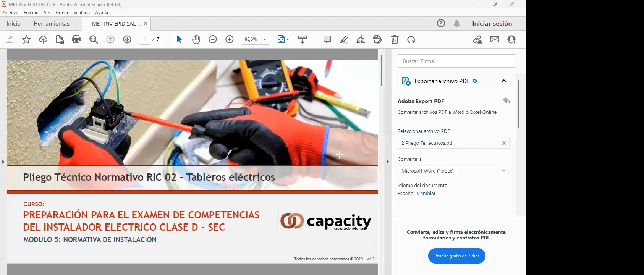Open Convertir a format dropdown
This screenshot has height=275, width=644.
pyautogui.click(x=454, y=171)
